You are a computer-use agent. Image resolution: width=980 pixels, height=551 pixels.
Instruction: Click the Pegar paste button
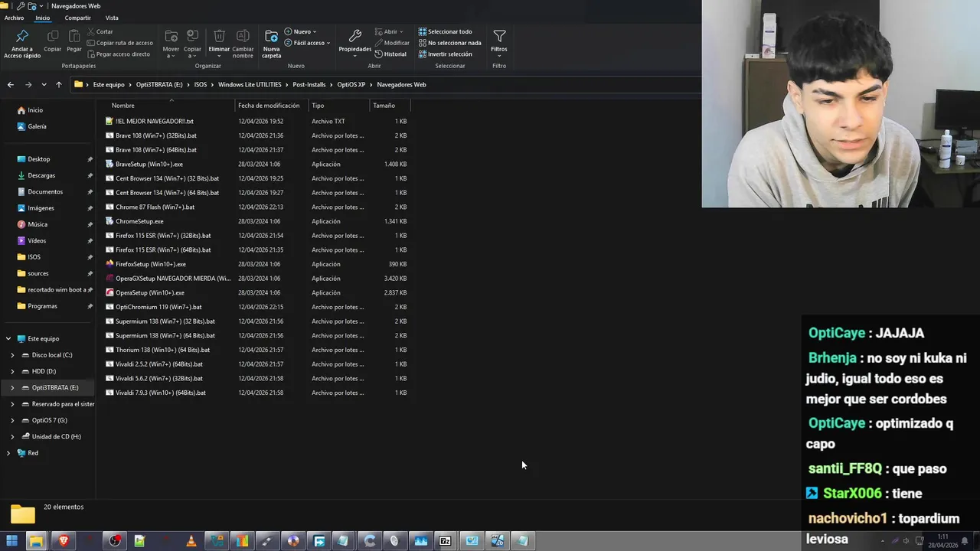(x=74, y=41)
